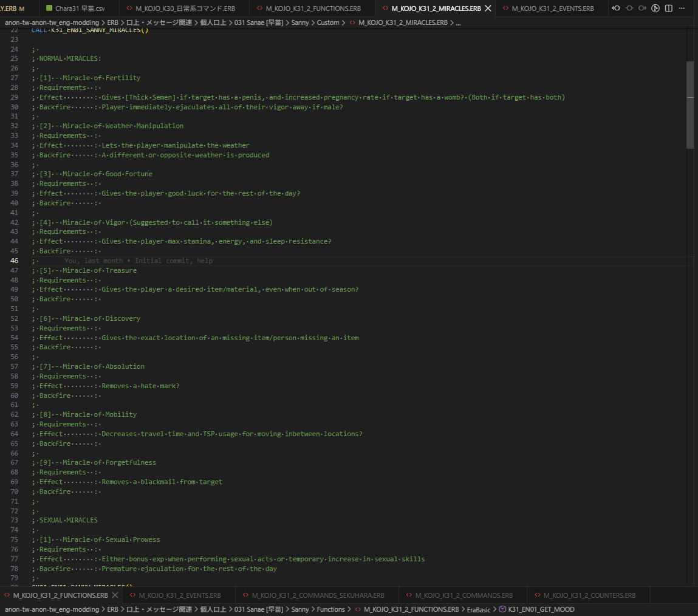The image size is (698, 616).
Task: Open top breadcrumb 031 Sanae [早苗]
Action: (x=259, y=22)
